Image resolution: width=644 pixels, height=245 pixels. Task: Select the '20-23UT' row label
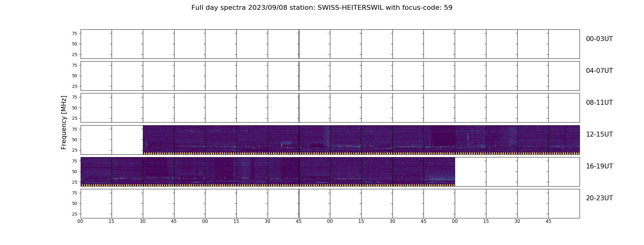tap(599, 198)
